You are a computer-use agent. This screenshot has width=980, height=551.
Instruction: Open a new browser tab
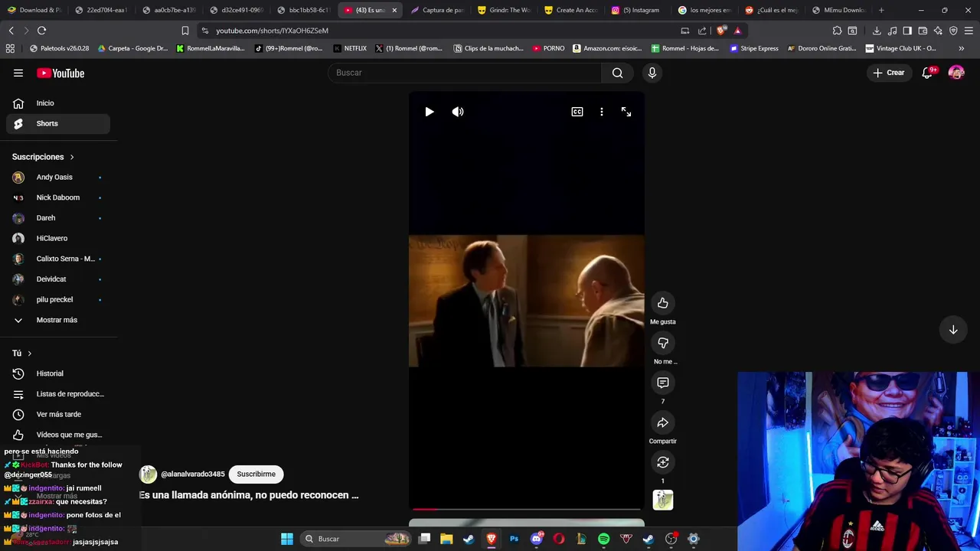click(881, 10)
